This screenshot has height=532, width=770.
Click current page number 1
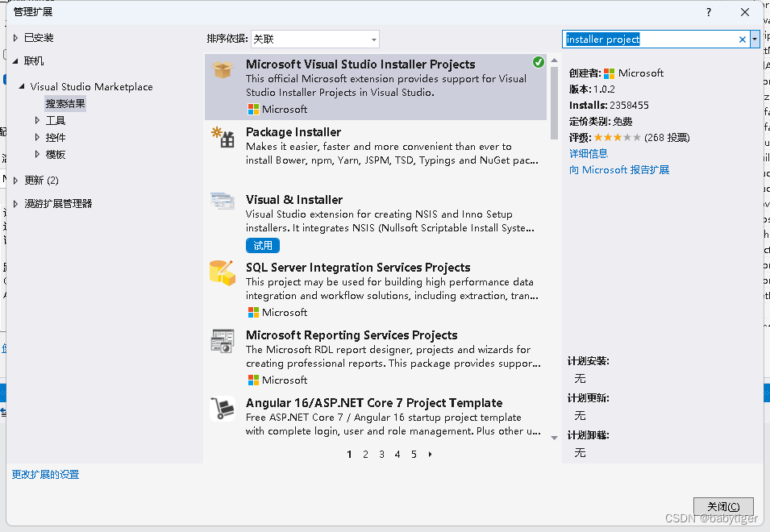tap(349, 455)
